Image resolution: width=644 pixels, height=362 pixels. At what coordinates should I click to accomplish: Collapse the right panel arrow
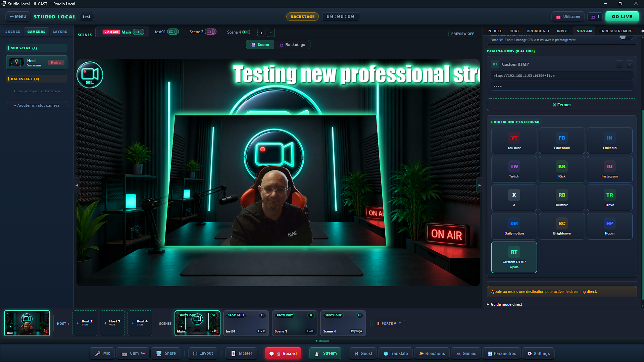[x=480, y=185]
